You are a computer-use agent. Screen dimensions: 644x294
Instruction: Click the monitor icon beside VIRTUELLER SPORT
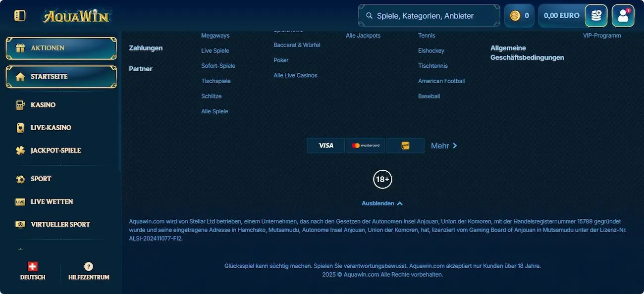[x=20, y=224]
